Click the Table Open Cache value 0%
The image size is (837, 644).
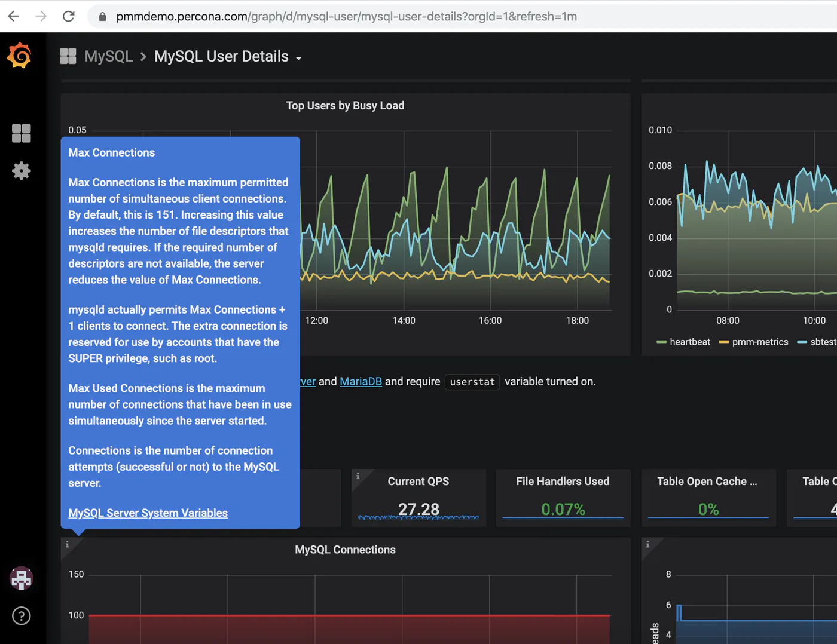(708, 509)
